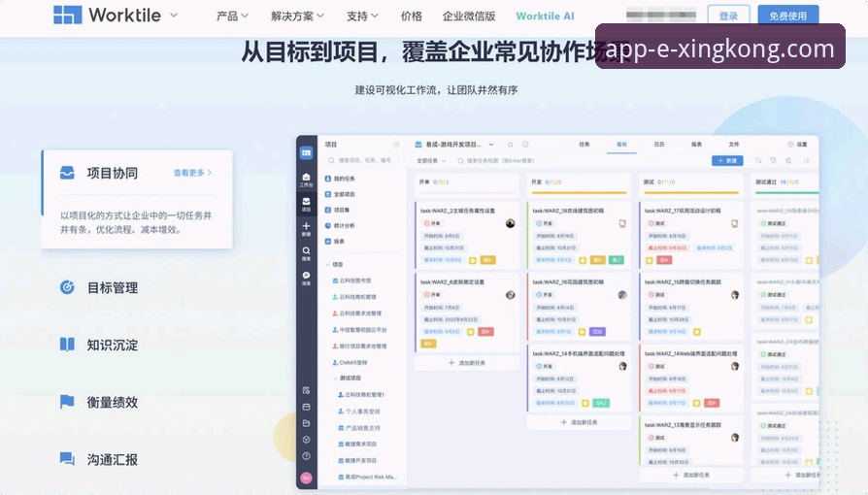Open 我的任务 in the project panel
Viewport: 868px width, 495px height.
340,179
